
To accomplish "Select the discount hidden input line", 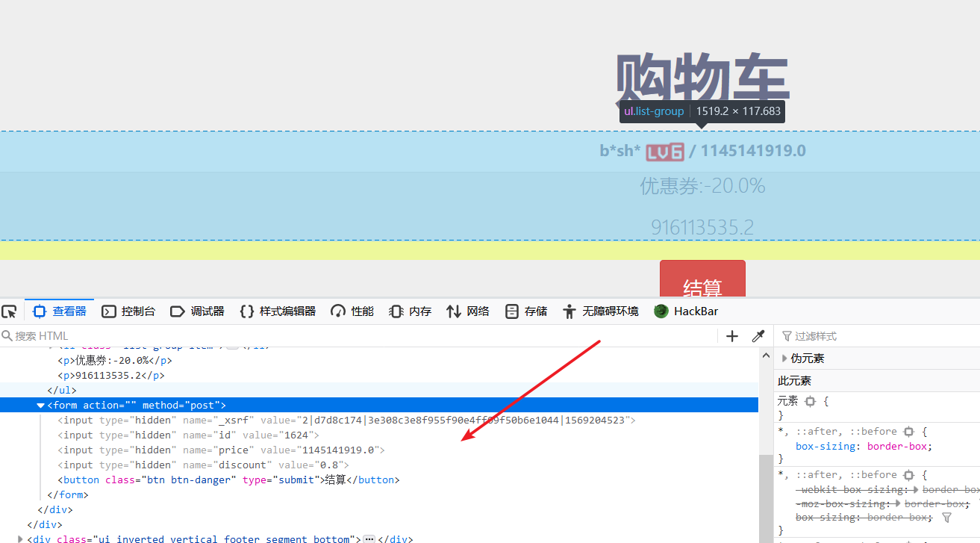I will (203, 465).
